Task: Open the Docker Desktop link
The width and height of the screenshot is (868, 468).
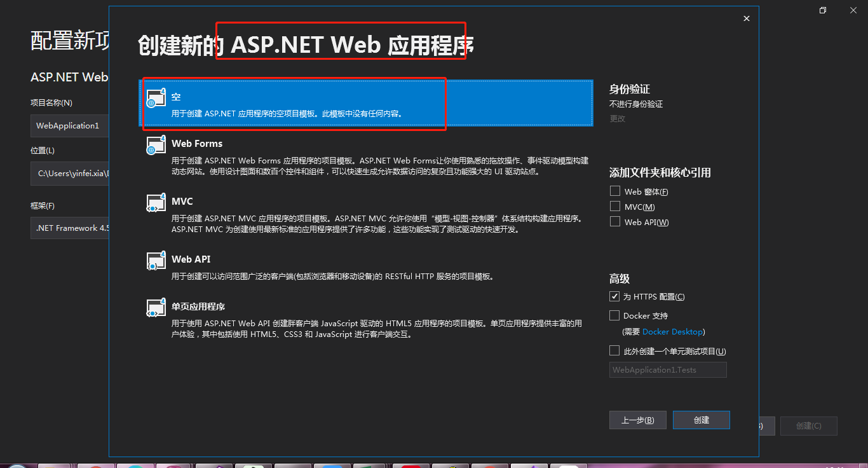Action: (x=672, y=331)
